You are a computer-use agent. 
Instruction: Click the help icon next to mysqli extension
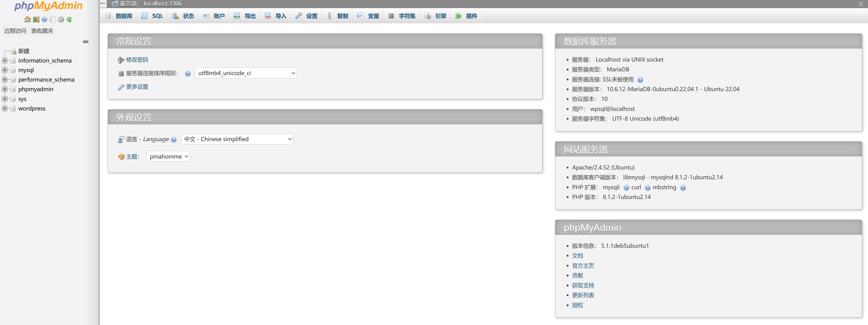[x=626, y=188]
